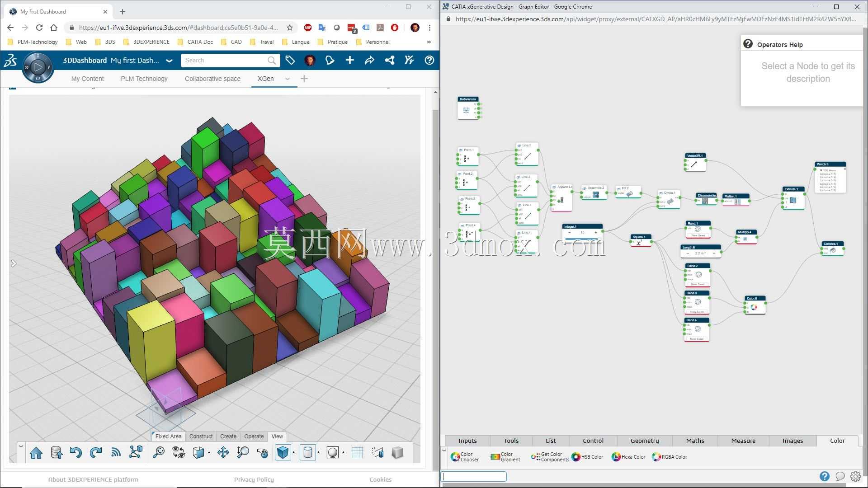This screenshot has height=488, width=868.
Task: Open the relations graph icon in toolbar
Action: 136,452
